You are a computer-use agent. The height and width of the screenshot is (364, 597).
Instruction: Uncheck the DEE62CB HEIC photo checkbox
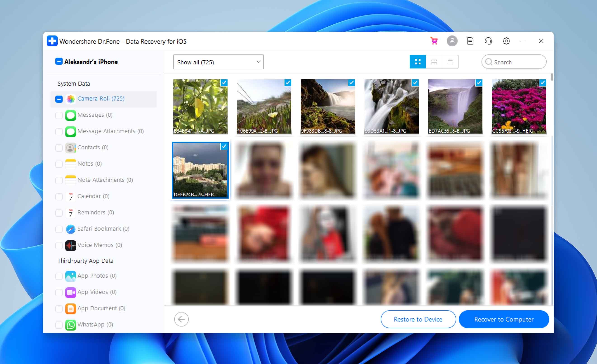coord(224,146)
